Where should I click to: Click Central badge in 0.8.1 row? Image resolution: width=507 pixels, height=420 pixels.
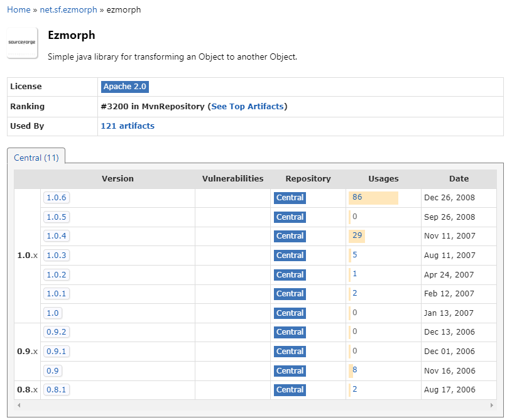pyautogui.click(x=290, y=390)
